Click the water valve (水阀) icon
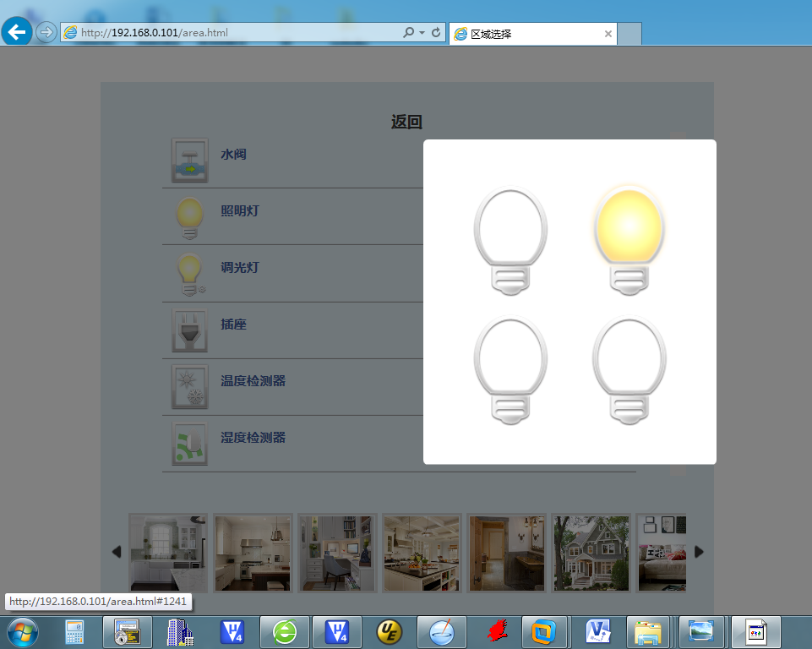This screenshot has width=812, height=649. (x=189, y=161)
